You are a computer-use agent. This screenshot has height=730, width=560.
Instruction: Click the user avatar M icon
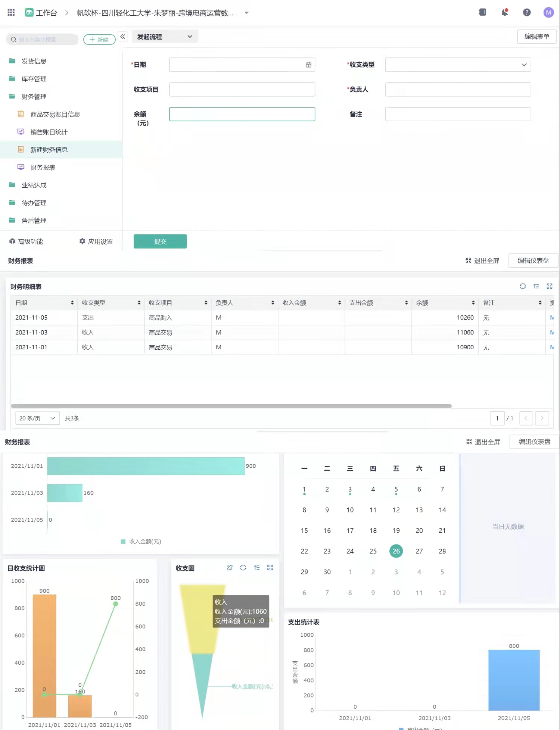pyautogui.click(x=548, y=13)
